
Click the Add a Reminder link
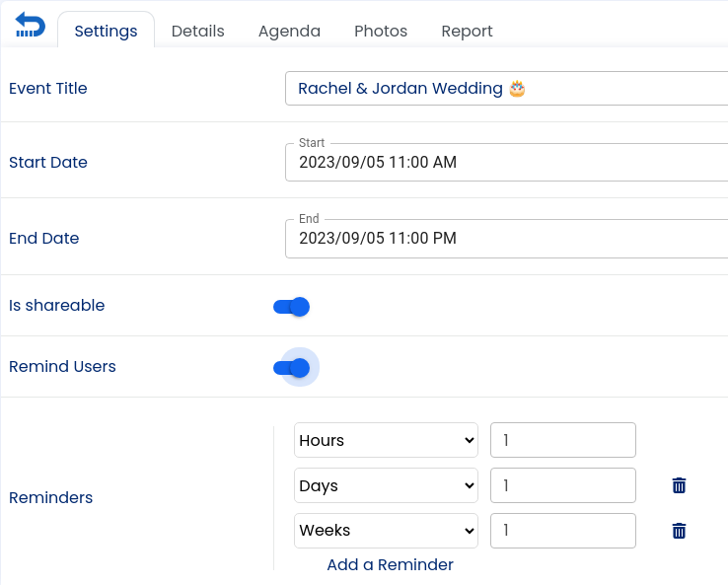390,565
